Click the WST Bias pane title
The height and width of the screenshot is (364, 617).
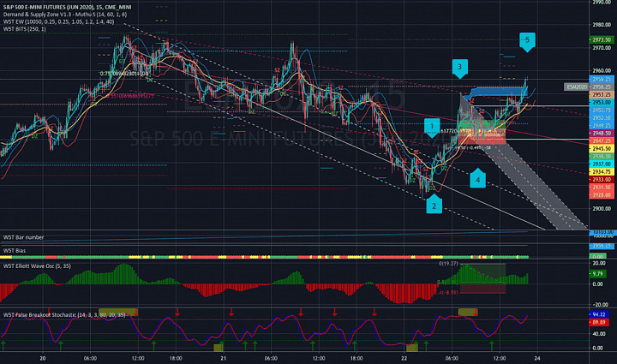click(x=15, y=250)
